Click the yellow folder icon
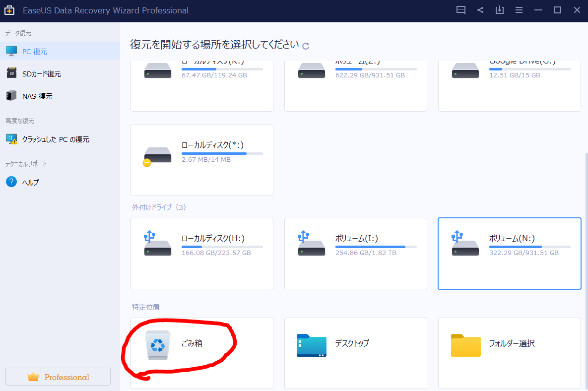 466,345
